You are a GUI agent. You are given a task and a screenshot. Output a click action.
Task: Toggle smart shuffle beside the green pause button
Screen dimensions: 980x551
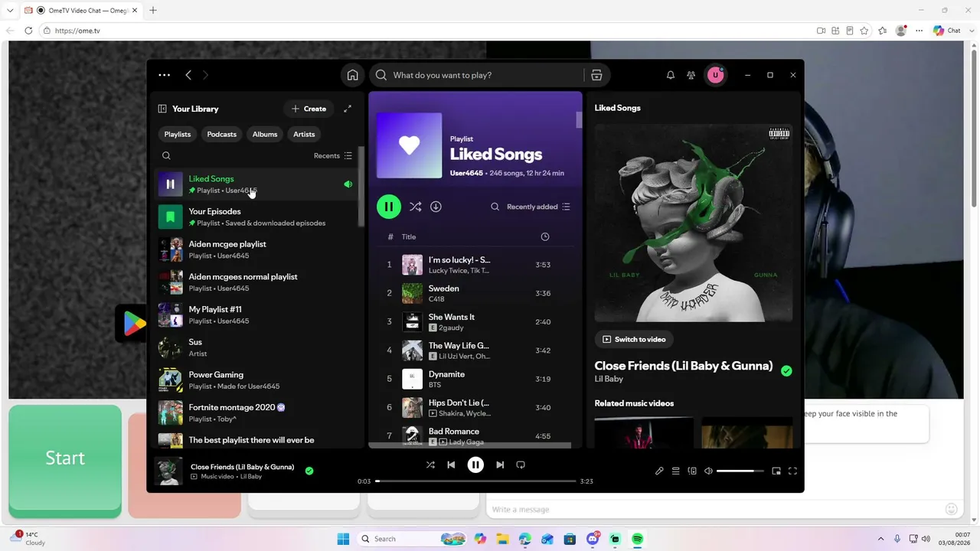click(x=415, y=207)
